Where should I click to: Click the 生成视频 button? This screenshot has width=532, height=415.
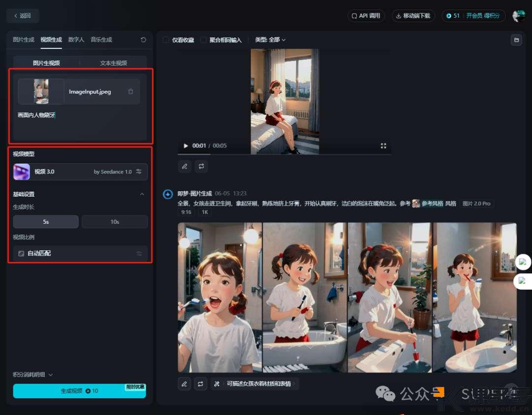(x=79, y=391)
